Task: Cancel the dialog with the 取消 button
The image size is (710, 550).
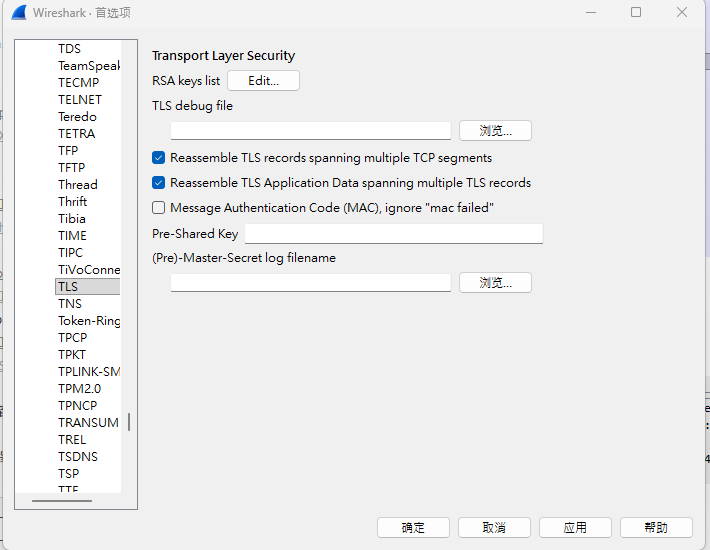Action: 494,527
